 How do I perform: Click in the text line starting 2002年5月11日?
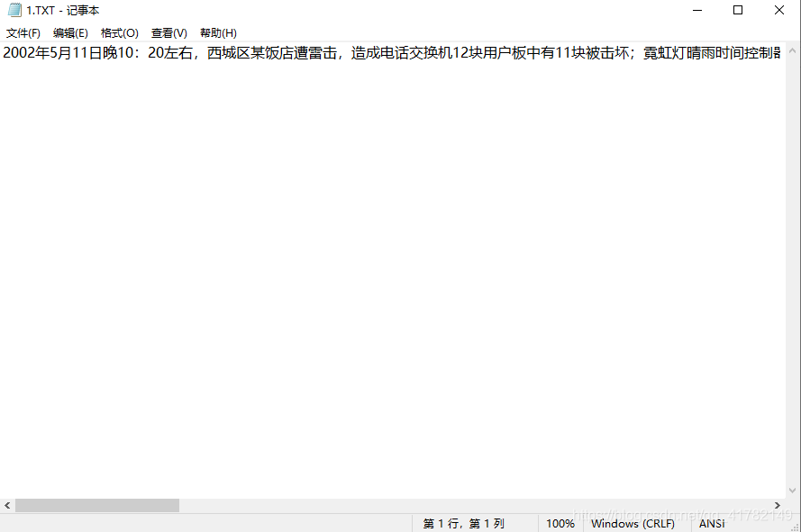coord(392,52)
